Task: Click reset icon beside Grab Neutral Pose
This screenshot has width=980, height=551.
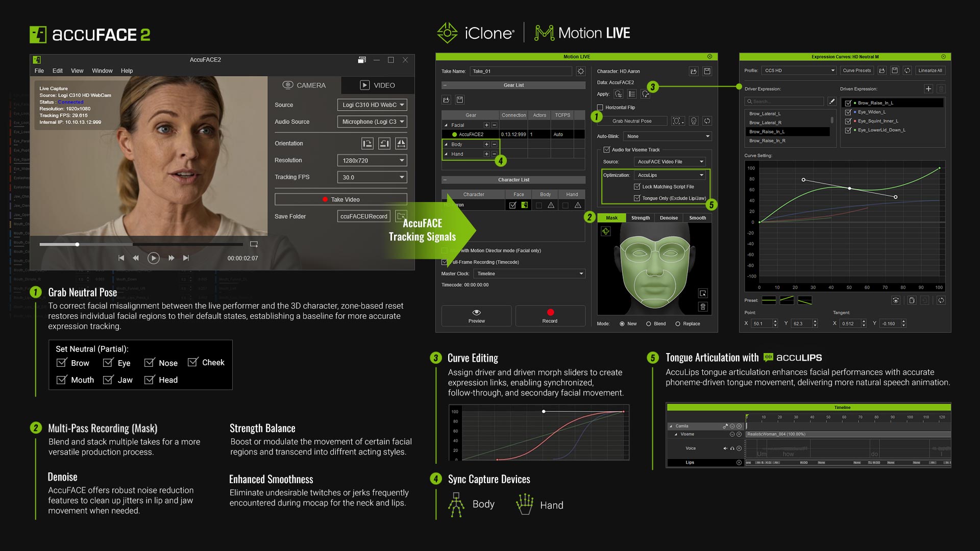Action: 707,121
